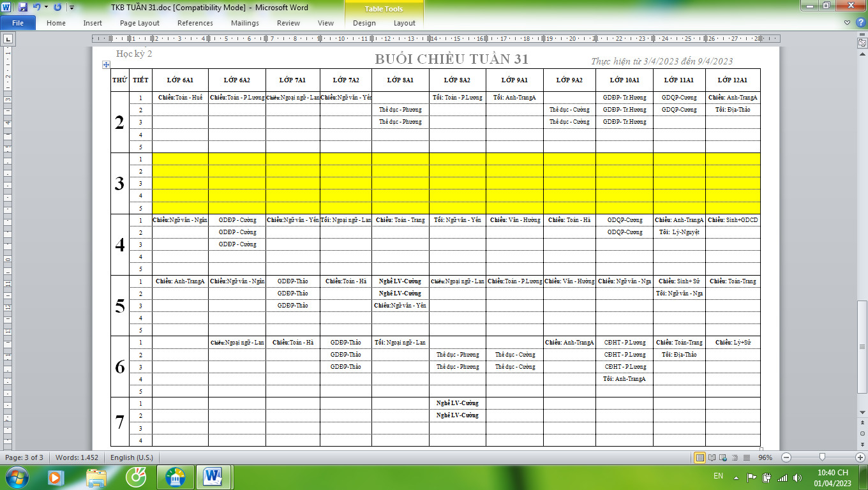Open Microsoft Word Help question mark icon
Screen dimensions: 868x490
859,23
